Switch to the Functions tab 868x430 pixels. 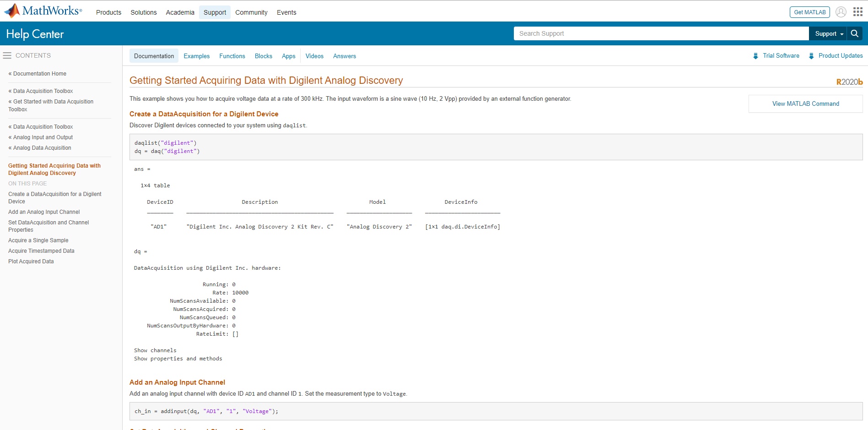coord(232,56)
